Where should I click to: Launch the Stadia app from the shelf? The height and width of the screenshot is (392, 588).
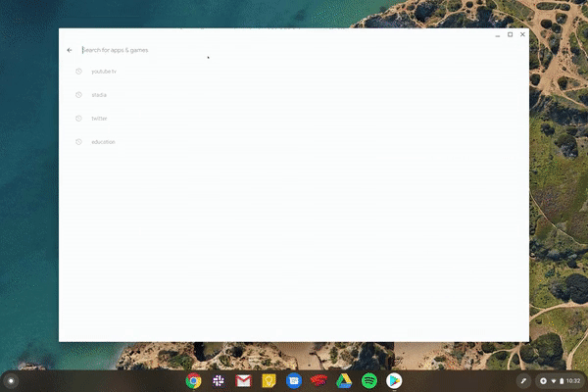(x=318, y=380)
